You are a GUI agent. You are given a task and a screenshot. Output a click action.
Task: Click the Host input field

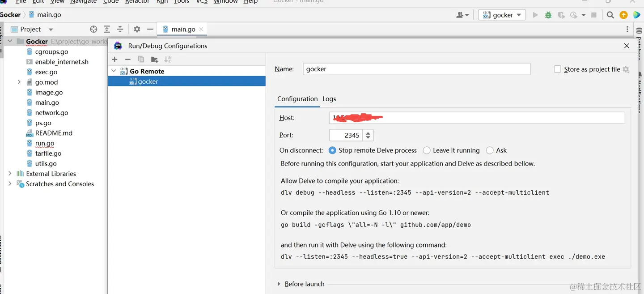pos(477,118)
